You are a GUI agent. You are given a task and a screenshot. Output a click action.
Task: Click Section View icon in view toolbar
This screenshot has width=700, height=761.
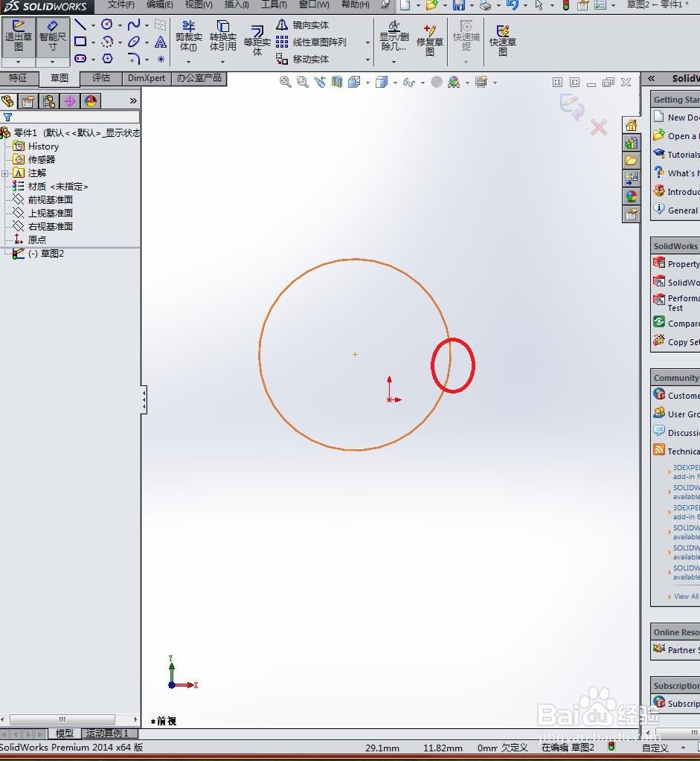[337, 82]
